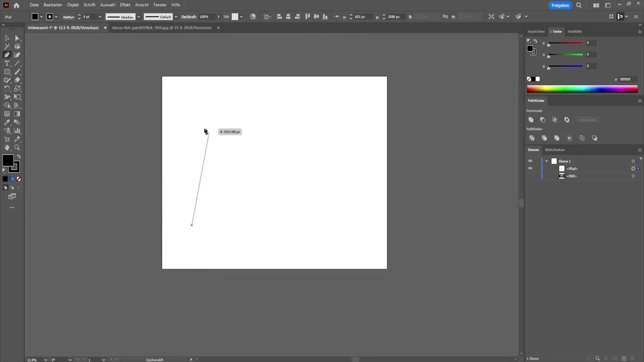This screenshot has width=644, height=362.
Task: Swap fill and stroke in toolbar
Action: pos(19,157)
